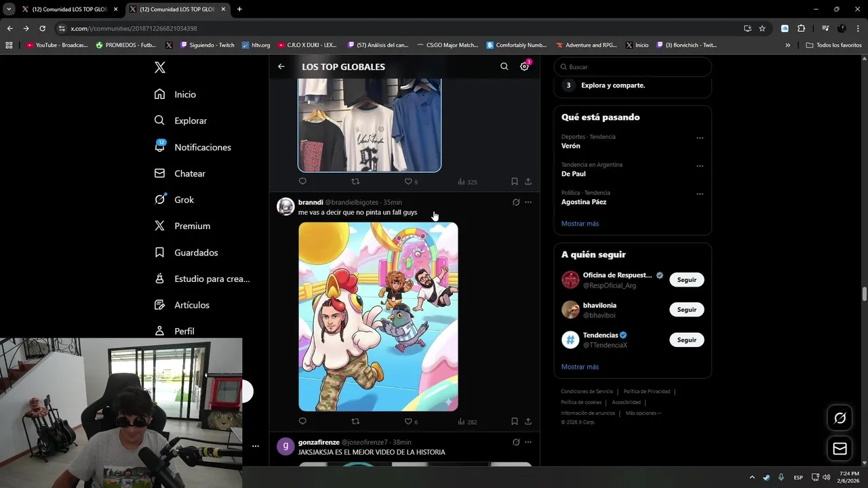Open the Agostina Páez trending topic
The width and height of the screenshot is (868, 488).
coord(584,202)
